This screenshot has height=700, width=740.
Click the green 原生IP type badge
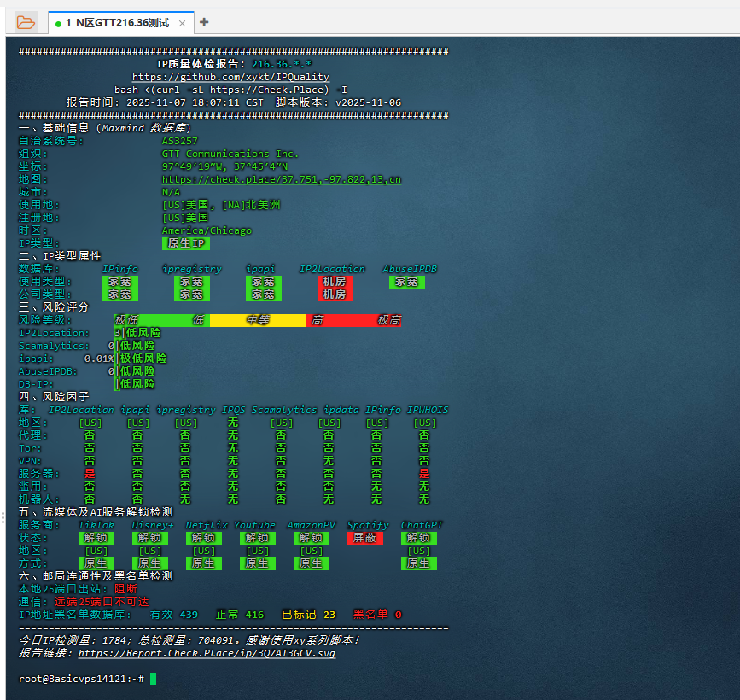[185, 243]
